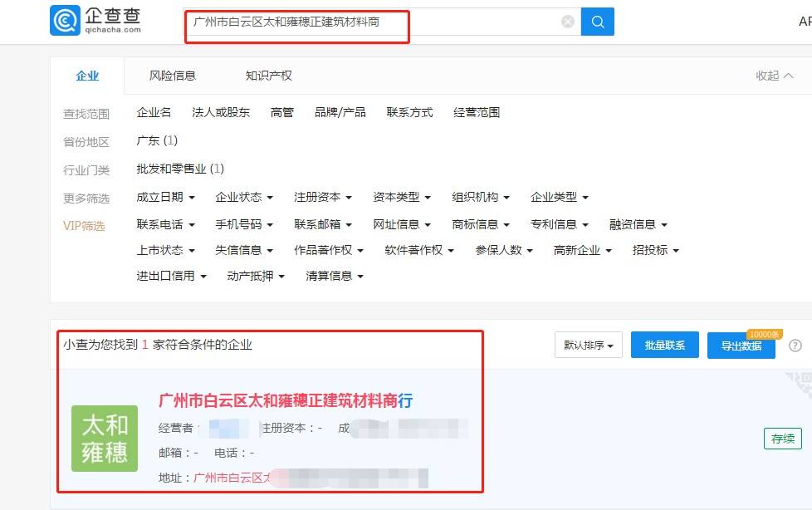
Task: Clear the search box via the X icon
Action: 567,22
